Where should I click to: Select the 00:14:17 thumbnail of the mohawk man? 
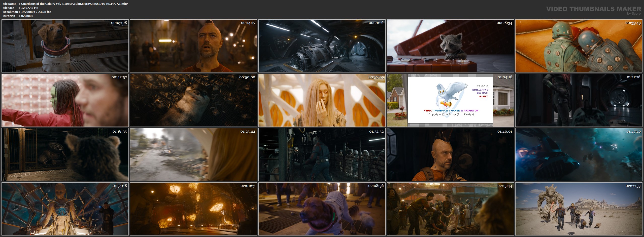coord(193,46)
